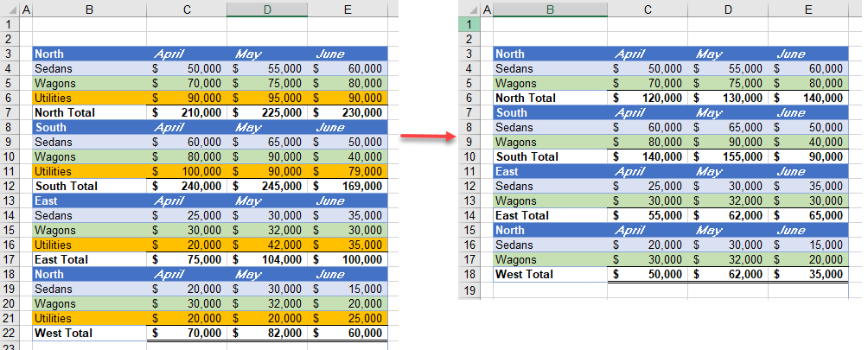Click Utilities June cell showing 79,000
868x350 pixels.
click(x=347, y=171)
